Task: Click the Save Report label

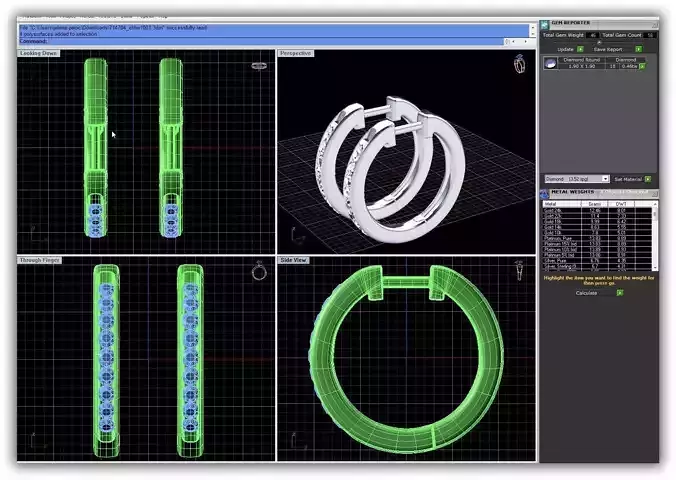Action: coord(608,49)
